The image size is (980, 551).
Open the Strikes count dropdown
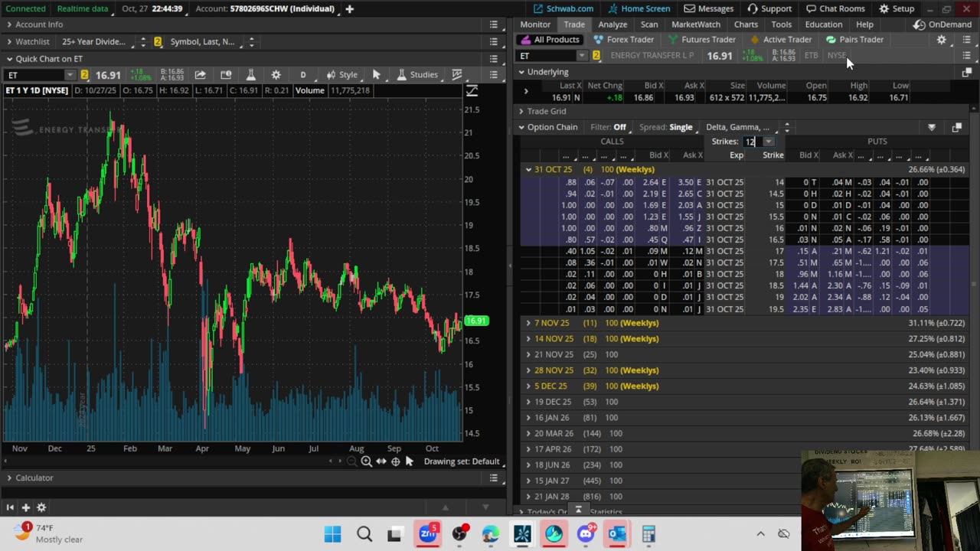769,142
